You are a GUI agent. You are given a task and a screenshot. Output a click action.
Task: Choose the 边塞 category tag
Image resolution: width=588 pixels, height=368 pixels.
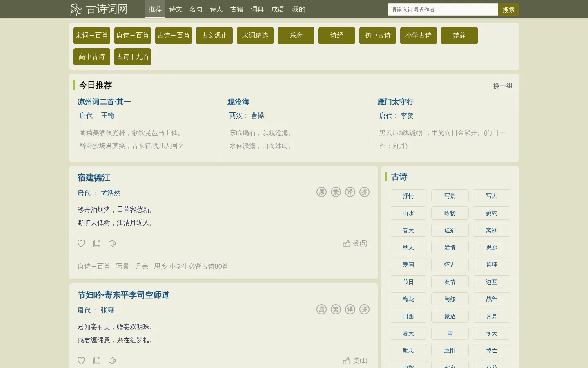(492, 282)
